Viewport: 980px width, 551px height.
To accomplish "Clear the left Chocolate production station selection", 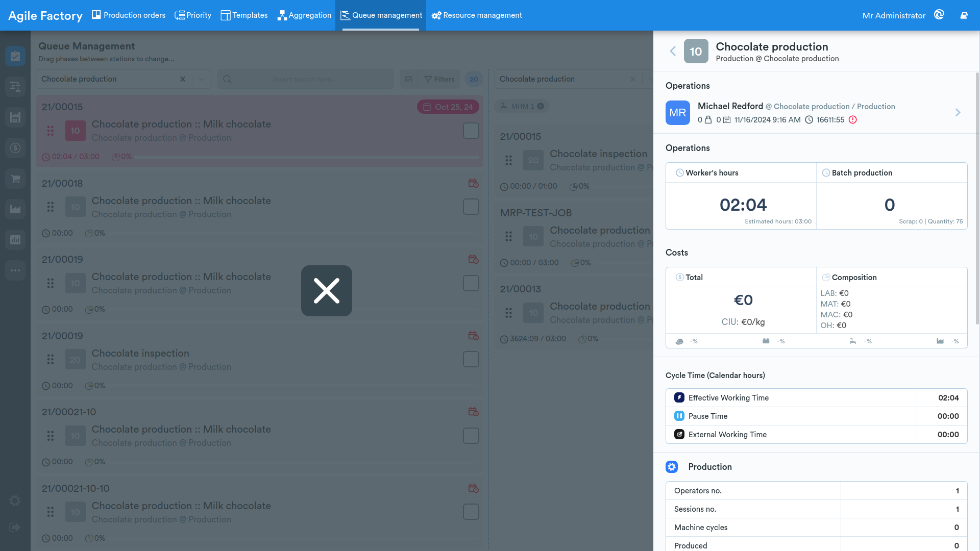I will [183, 79].
